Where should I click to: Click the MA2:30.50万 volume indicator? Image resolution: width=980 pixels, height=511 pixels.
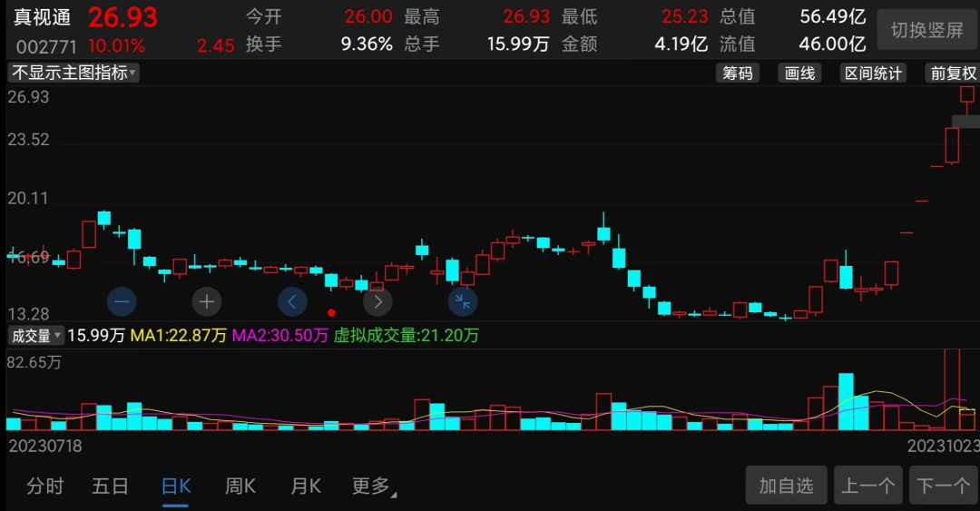click(280, 336)
